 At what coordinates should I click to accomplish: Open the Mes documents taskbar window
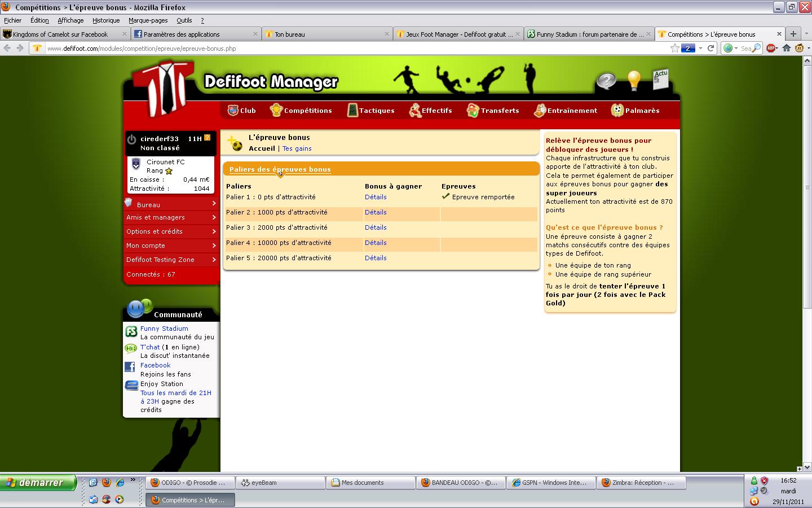(370, 483)
